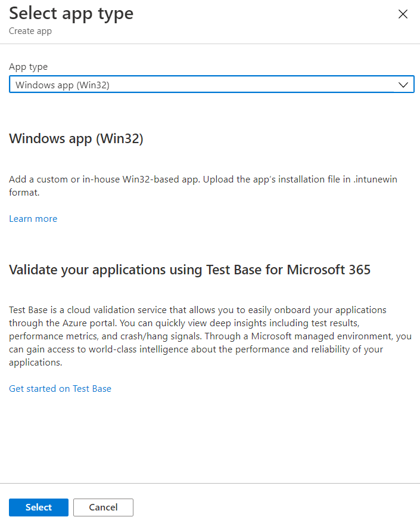Click the Select app type title
This screenshot has height=523, width=420.
[71, 13]
